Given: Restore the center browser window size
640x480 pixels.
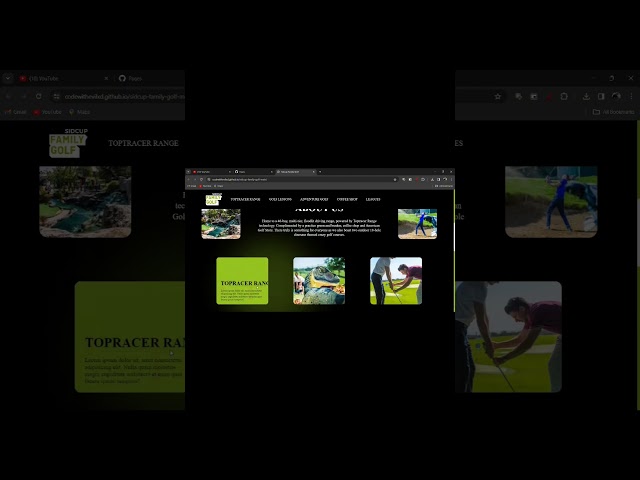Looking at the screenshot, I should point(443,172).
